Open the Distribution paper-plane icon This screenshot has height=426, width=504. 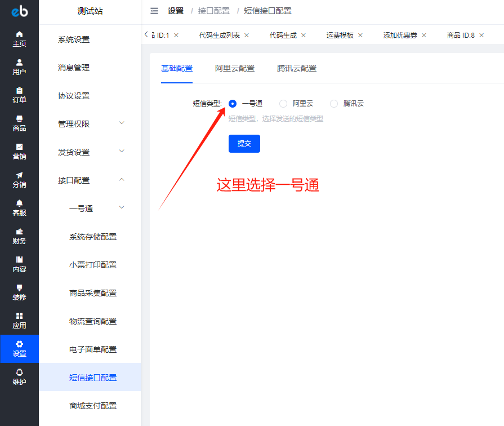(19, 175)
